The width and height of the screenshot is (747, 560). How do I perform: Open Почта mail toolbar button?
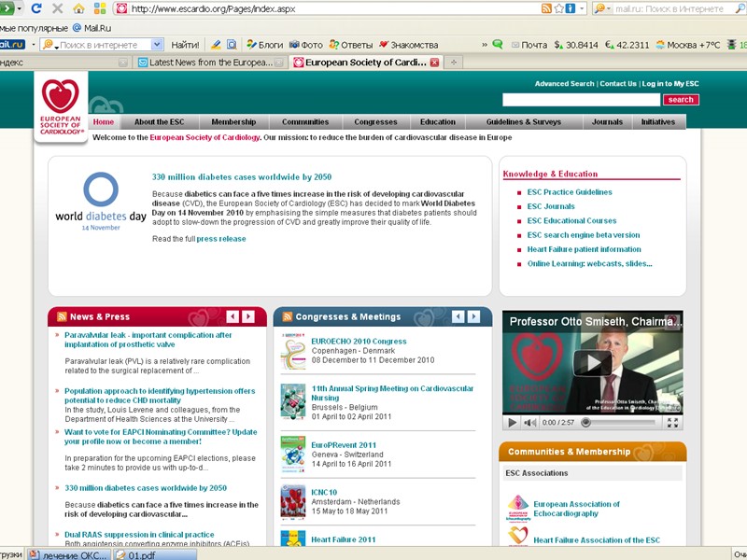point(529,45)
